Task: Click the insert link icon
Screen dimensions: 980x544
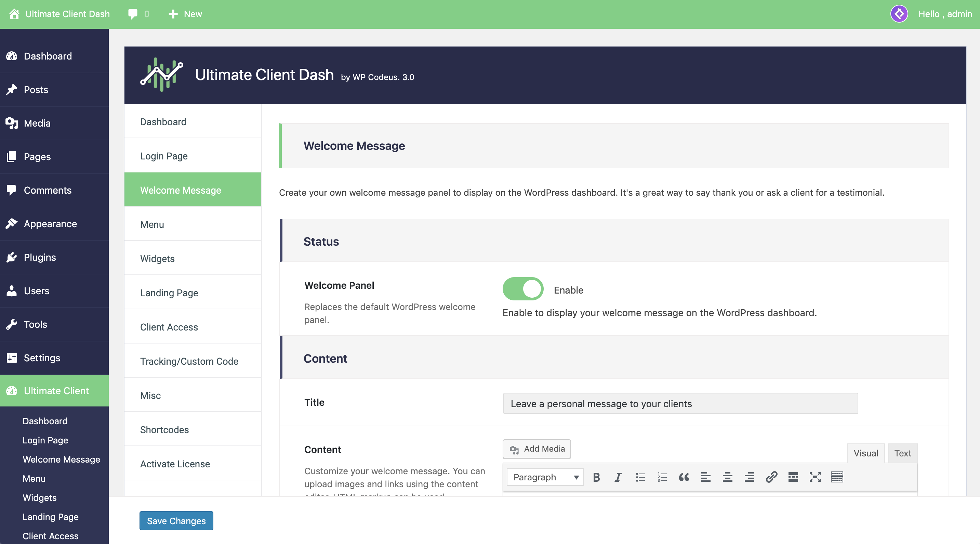Action: (x=771, y=477)
